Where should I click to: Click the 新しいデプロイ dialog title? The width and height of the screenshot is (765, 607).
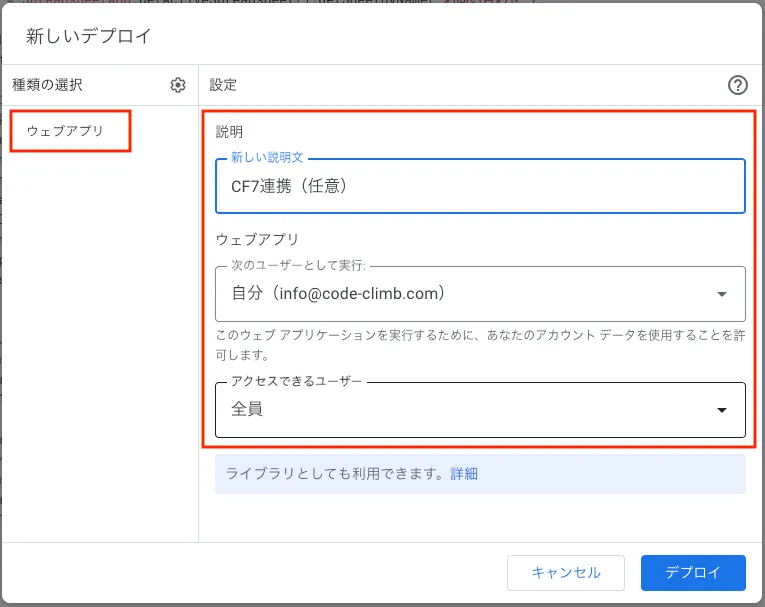(x=89, y=37)
